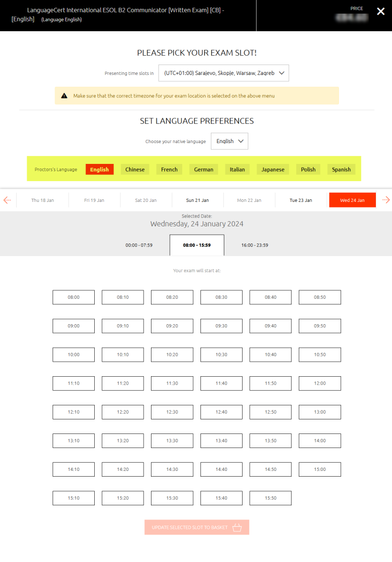Pick the 09:50 exam slot
Screen dimensions: 392x562
(x=320, y=326)
